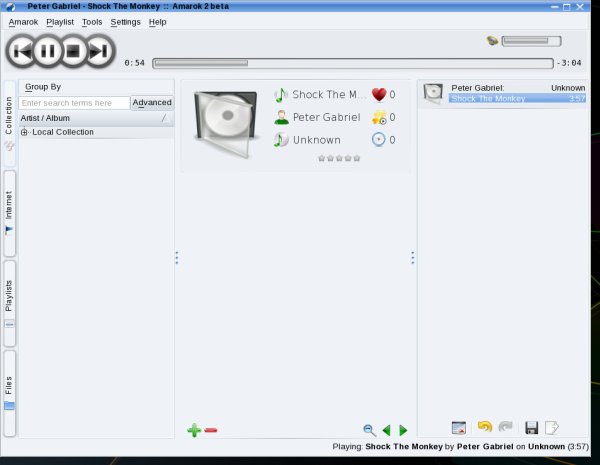Click the Peter Gabriel artist text

[x=326, y=117]
